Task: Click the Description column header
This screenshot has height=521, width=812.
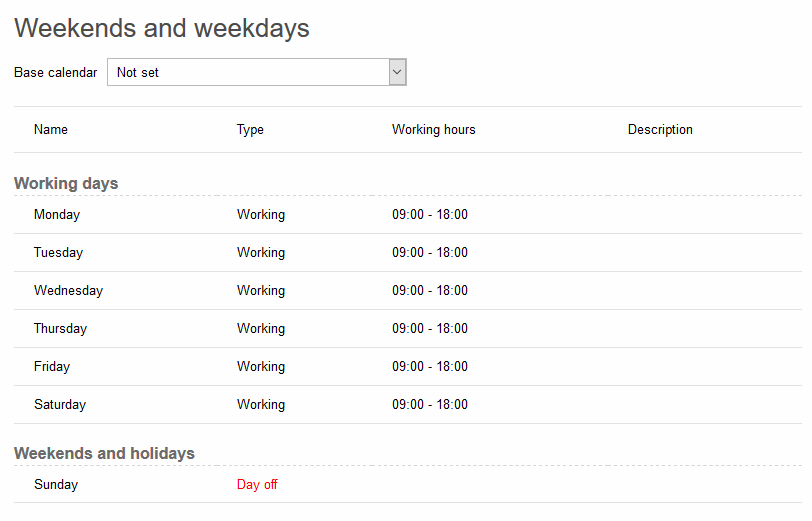Action: pyautogui.click(x=660, y=129)
